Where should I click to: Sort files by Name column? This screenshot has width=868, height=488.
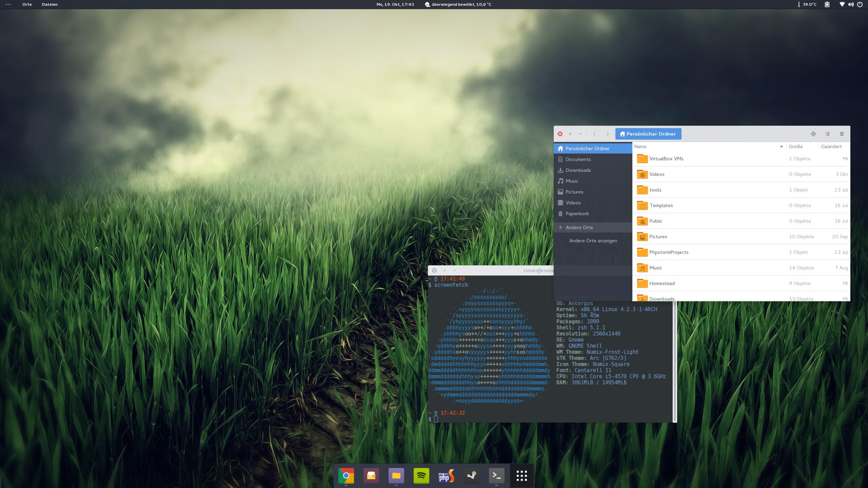[640, 147]
